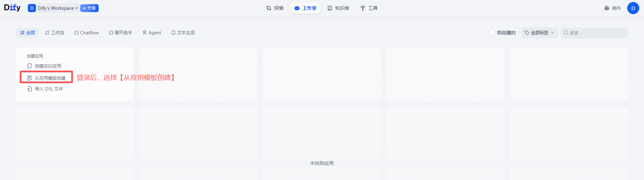
Task: Click the search magnifier icon
Action: point(566,33)
